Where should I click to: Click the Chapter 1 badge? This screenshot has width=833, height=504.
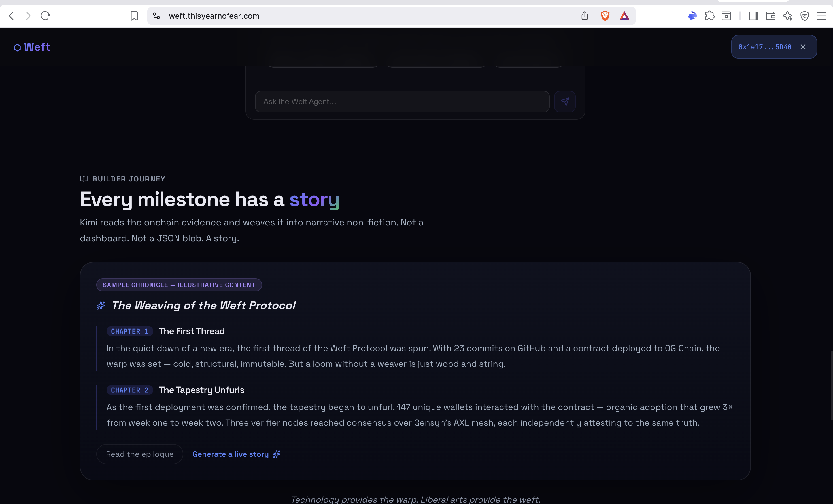click(130, 331)
